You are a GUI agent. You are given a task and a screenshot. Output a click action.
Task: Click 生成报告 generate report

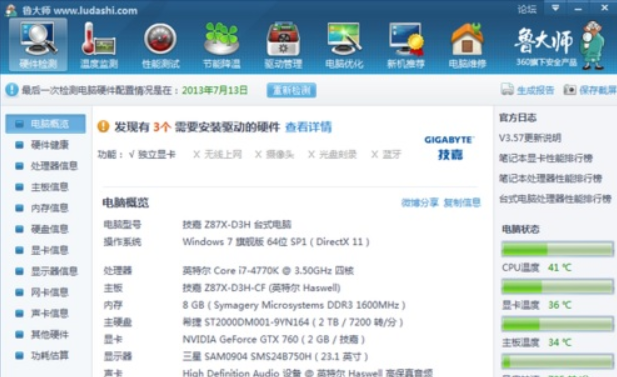click(528, 90)
